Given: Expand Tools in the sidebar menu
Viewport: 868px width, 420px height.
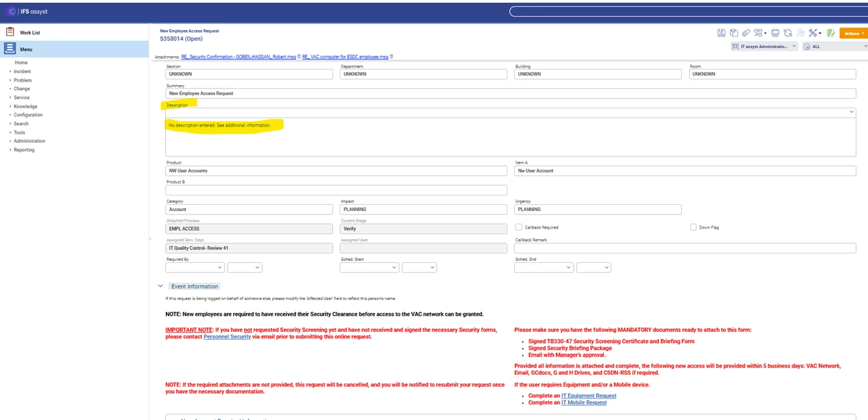Looking at the screenshot, I should (x=20, y=133).
